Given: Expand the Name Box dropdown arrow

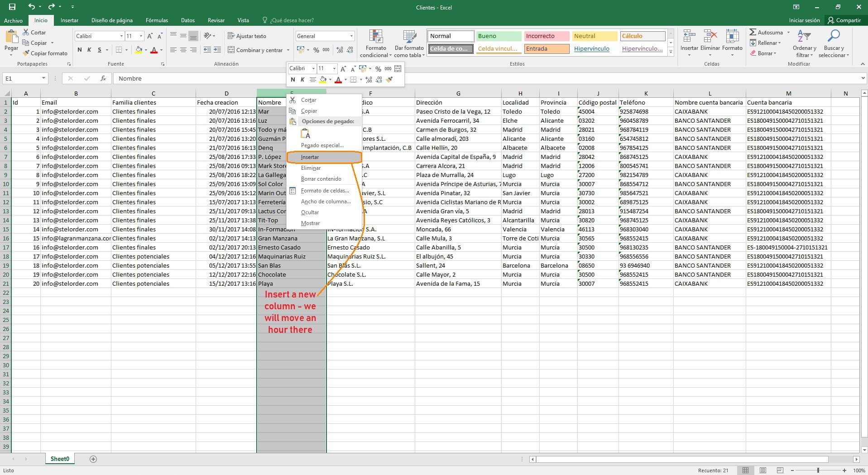Looking at the screenshot, I should (x=43, y=78).
